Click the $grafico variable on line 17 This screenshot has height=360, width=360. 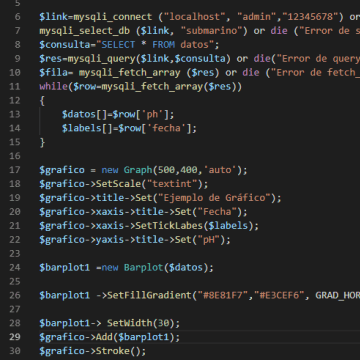(62, 170)
